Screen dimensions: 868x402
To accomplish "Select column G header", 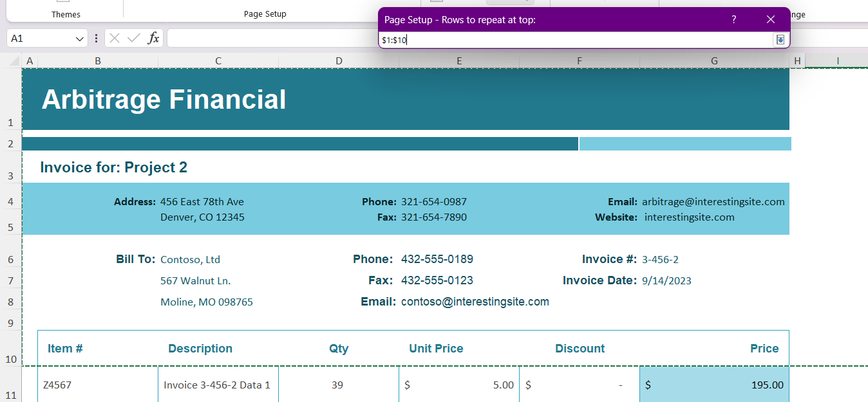I will [714, 61].
